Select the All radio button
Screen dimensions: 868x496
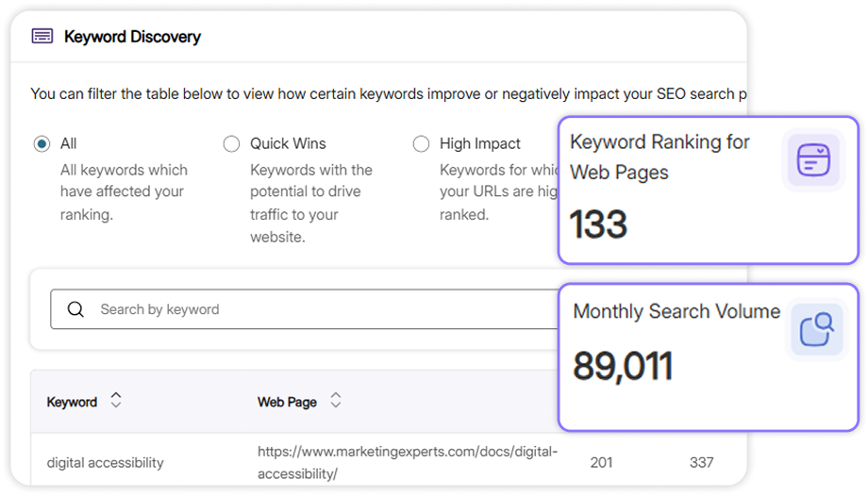42,144
